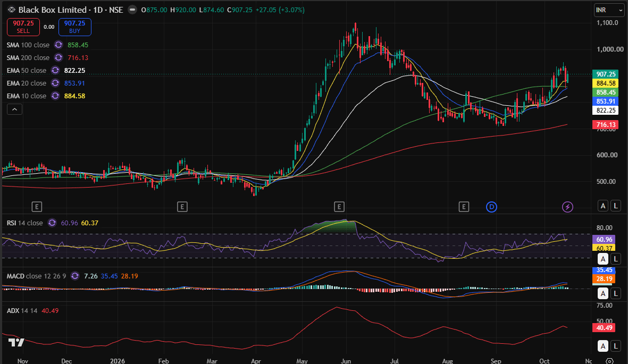This screenshot has width=628, height=364.
Task: Click the yellow 884.58 EMA 10 price tag
Action: pos(605,83)
